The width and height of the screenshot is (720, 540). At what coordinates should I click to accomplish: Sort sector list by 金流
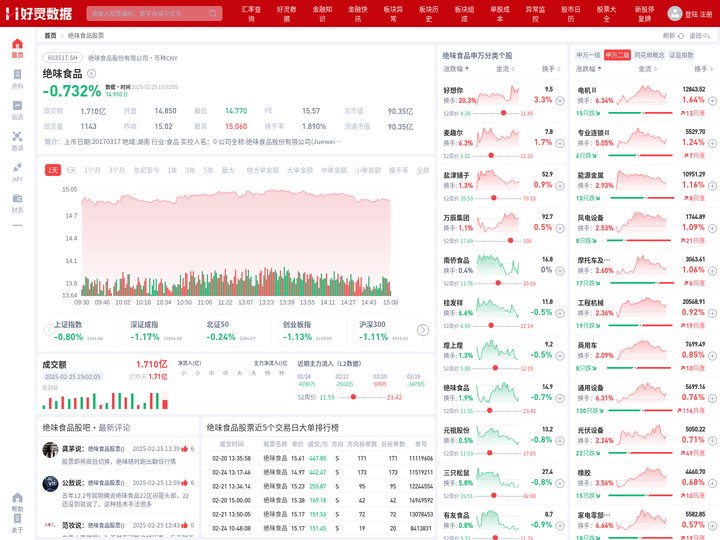(x=647, y=69)
